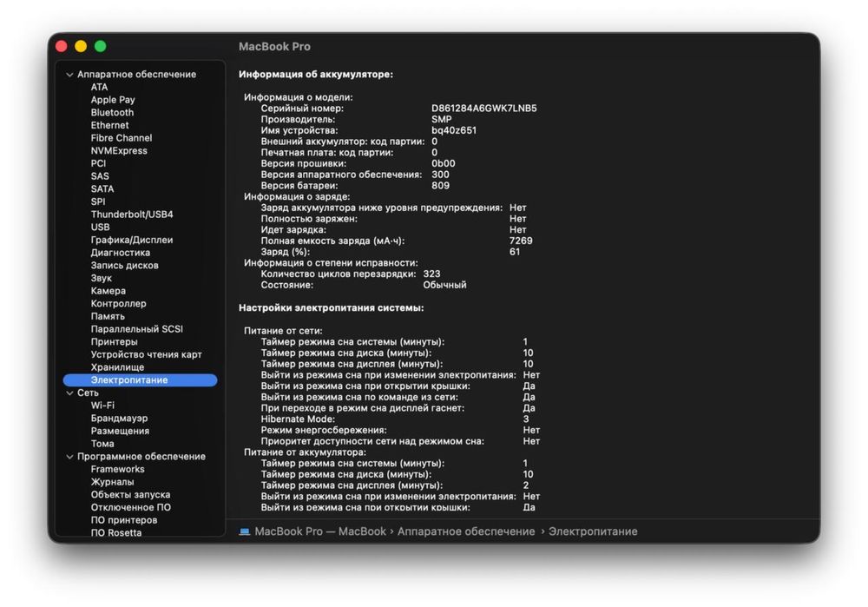This screenshot has width=868, height=607.
Task: Click the Информация об аккумуляторе heading
Action: [316, 74]
